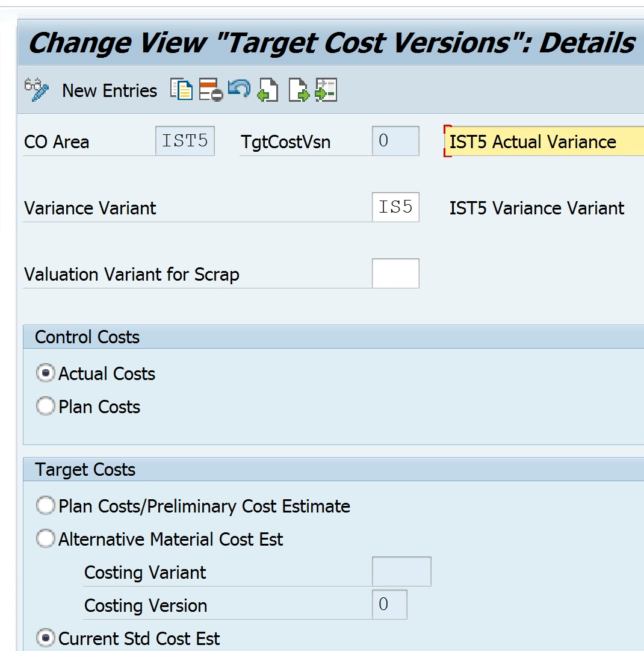Click the TgtCostVsn field

coord(395,142)
